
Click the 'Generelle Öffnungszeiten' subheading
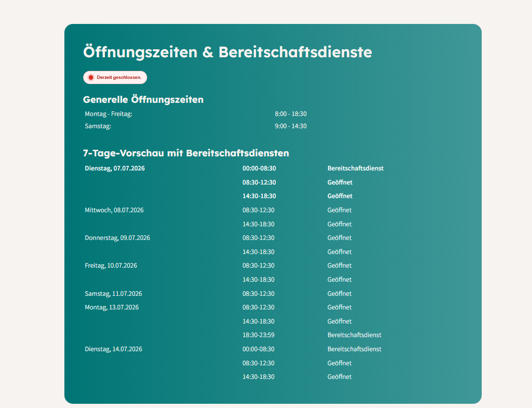[x=143, y=100]
